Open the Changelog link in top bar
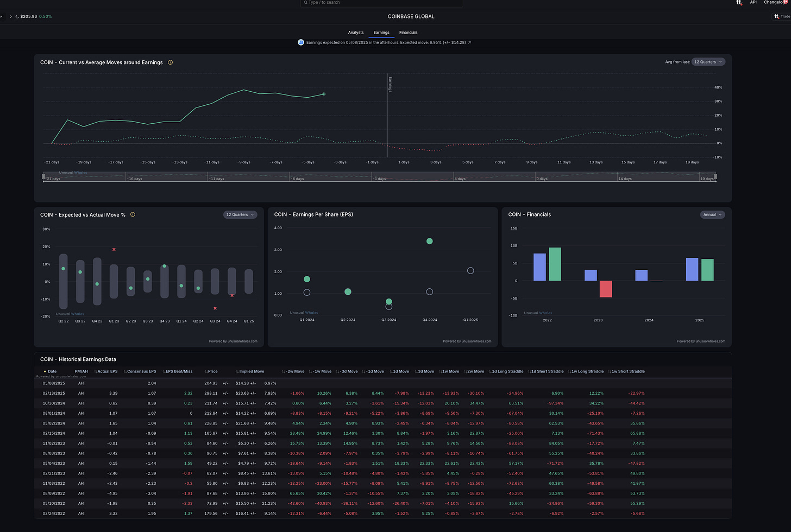 [774, 2]
